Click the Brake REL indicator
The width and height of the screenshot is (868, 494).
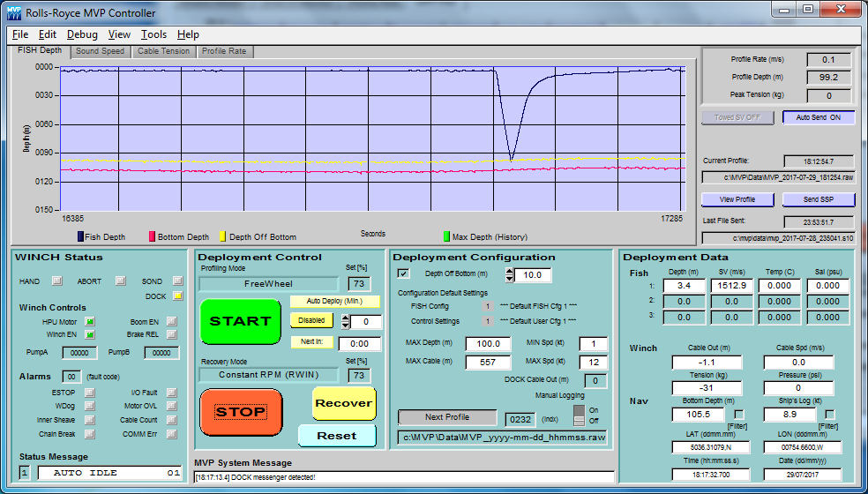point(171,334)
